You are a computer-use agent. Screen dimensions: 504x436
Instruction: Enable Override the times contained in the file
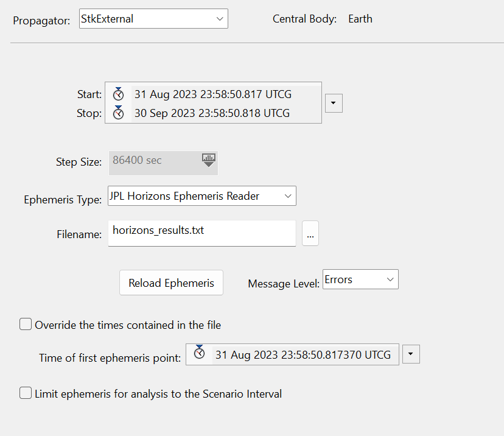(x=25, y=324)
